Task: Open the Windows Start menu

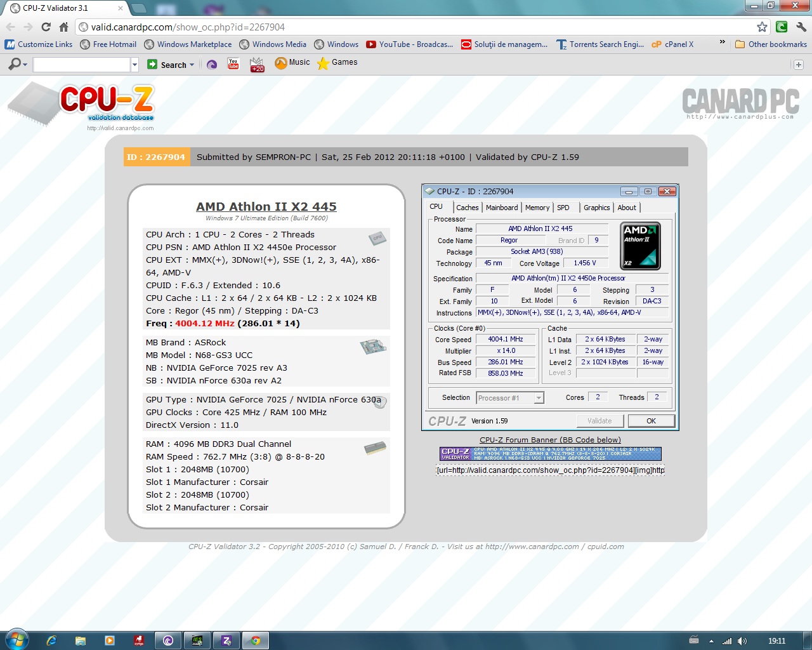Action: (16, 640)
